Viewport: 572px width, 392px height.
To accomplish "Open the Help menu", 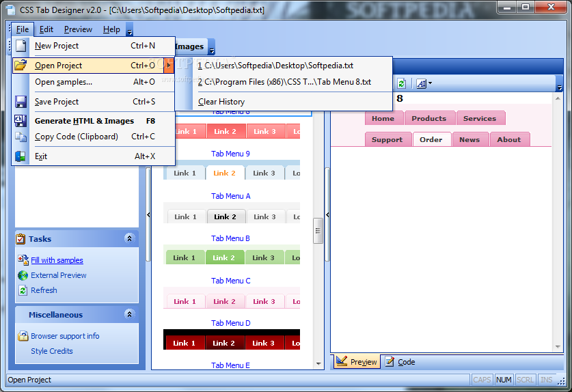I will coord(111,29).
